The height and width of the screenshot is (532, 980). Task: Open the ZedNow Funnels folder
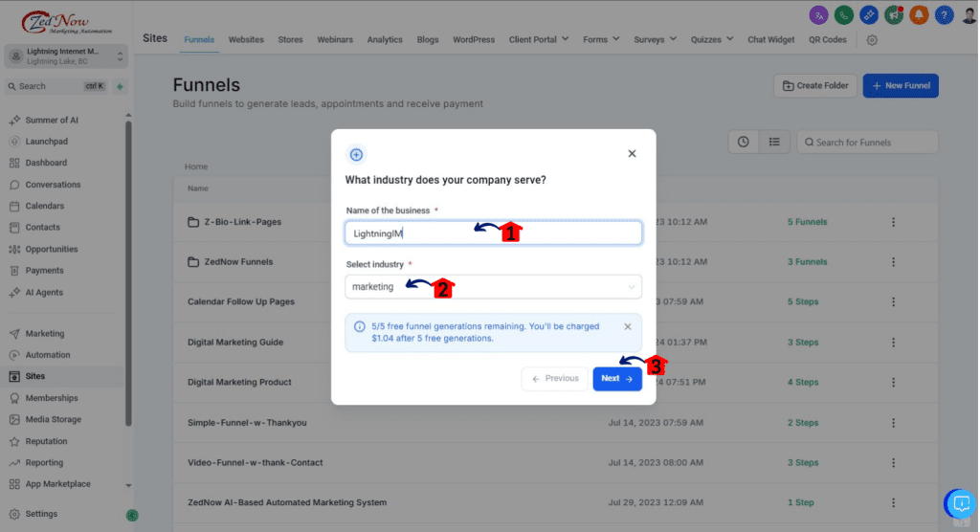tap(238, 262)
